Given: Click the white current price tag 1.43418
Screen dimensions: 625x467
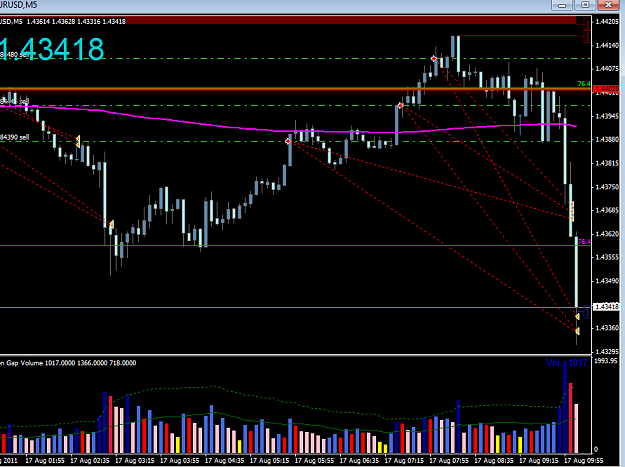Looking at the screenshot, I should click(x=607, y=306).
